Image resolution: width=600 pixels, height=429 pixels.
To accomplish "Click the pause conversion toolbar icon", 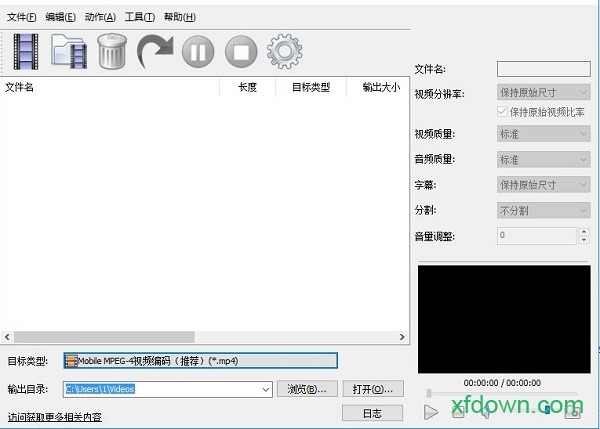I will point(198,51).
